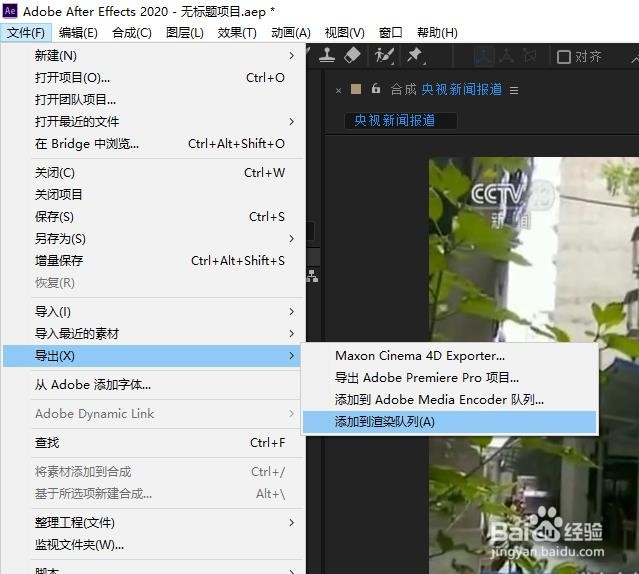Screen dimensions: 639x574
Task: Open the 图层(L) menu
Action: [185, 33]
